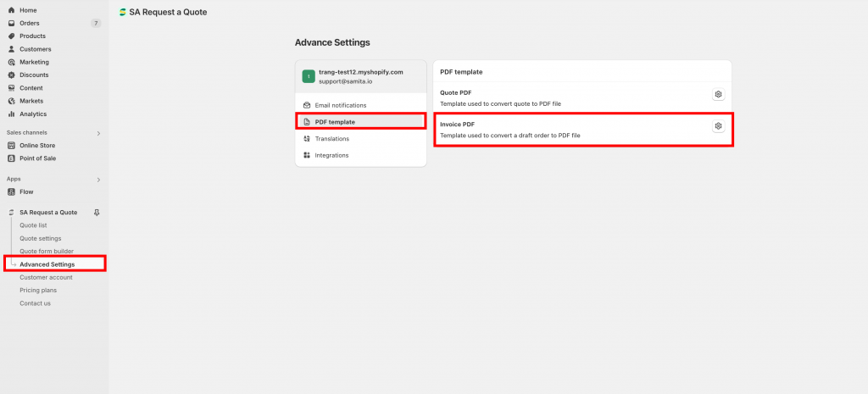Open Quote PDF settings gear
The image size is (868, 394).
coord(718,94)
